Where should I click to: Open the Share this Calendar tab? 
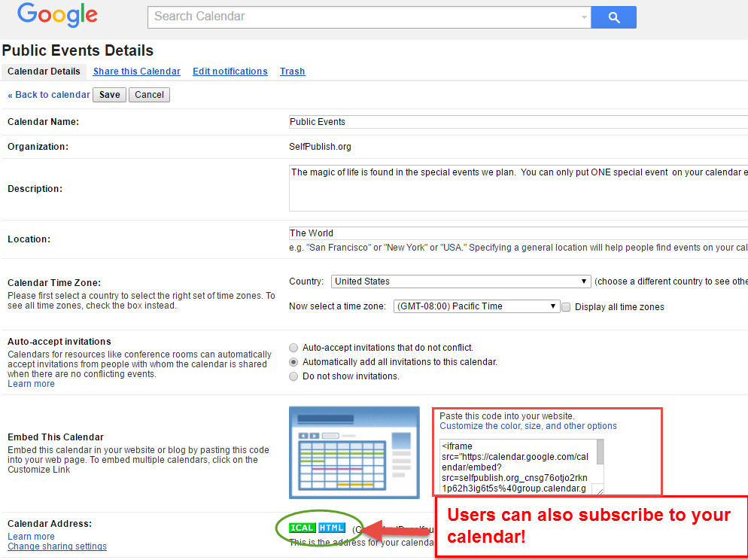[x=136, y=72]
